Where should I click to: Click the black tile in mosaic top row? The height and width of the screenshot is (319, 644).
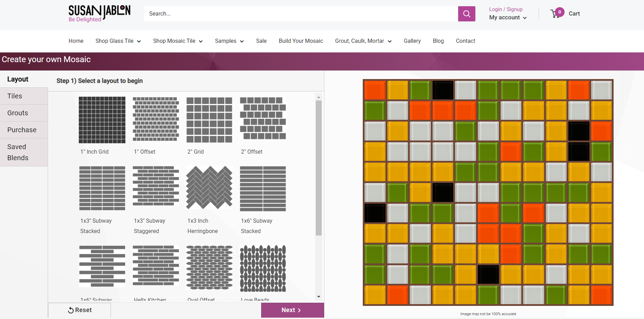coord(443,90)
